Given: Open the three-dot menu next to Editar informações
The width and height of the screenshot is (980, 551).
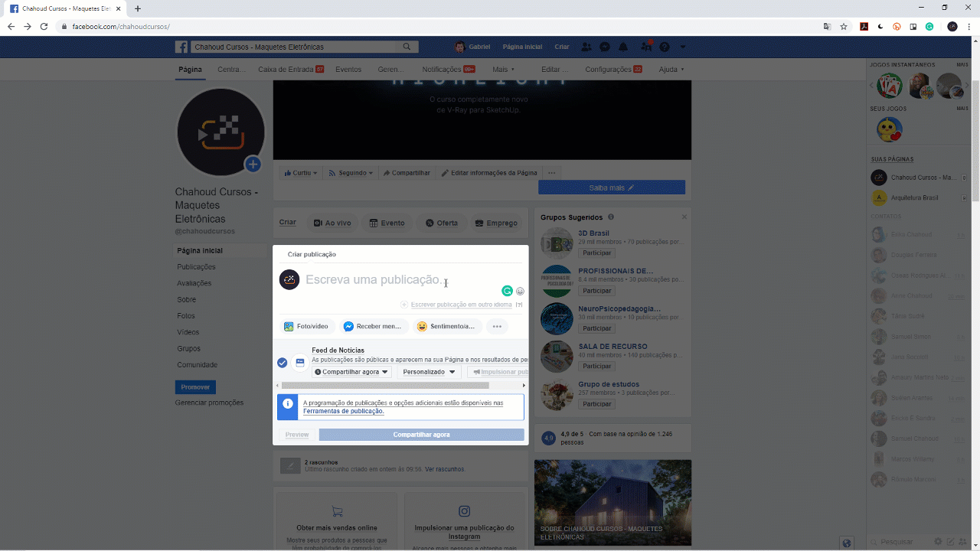Looking at the screenshot, I should point(551,173).
